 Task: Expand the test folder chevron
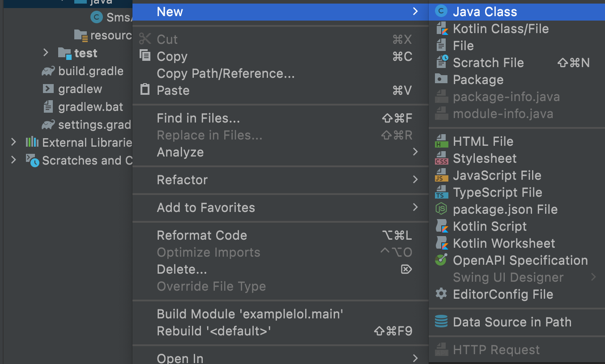point(45,53)
